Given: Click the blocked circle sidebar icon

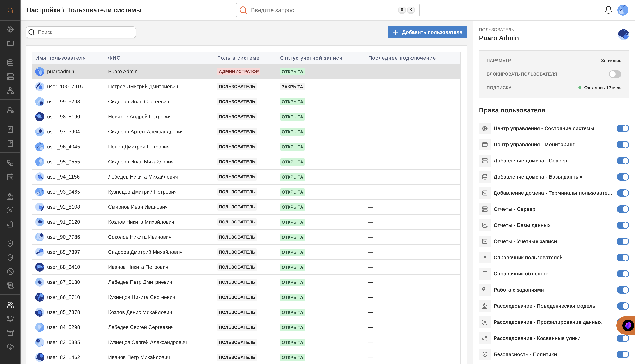Looking at the screenshot, I should (10, 272).
